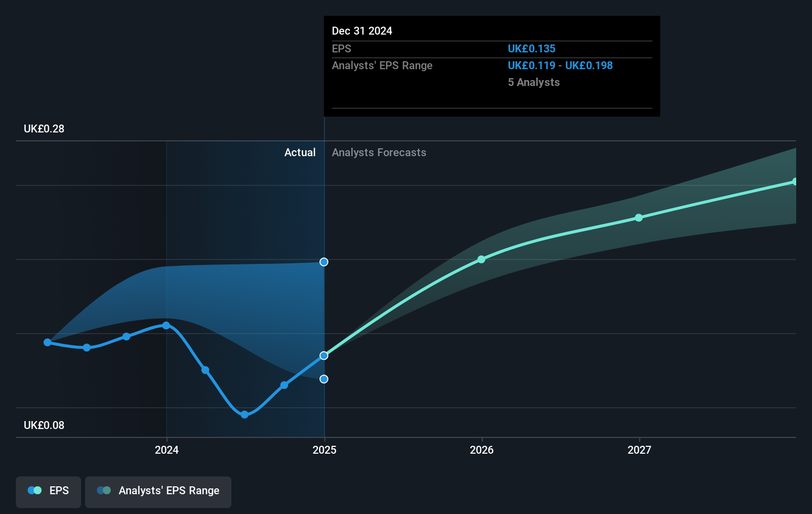812x514 pixels.
Task: Switch to the Actual section
Action: 300,152
